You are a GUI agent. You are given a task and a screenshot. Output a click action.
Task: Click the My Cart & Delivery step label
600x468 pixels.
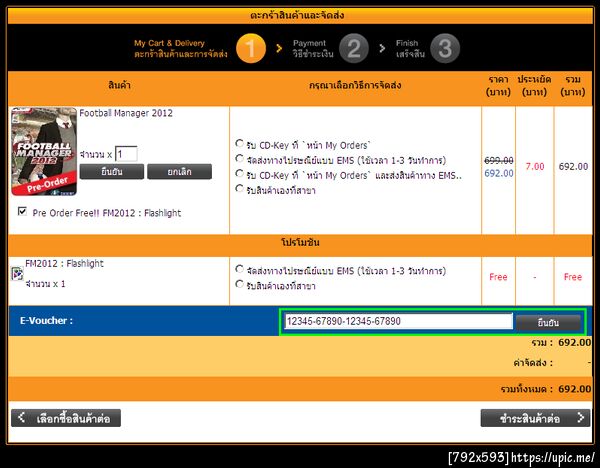point(181,48)
